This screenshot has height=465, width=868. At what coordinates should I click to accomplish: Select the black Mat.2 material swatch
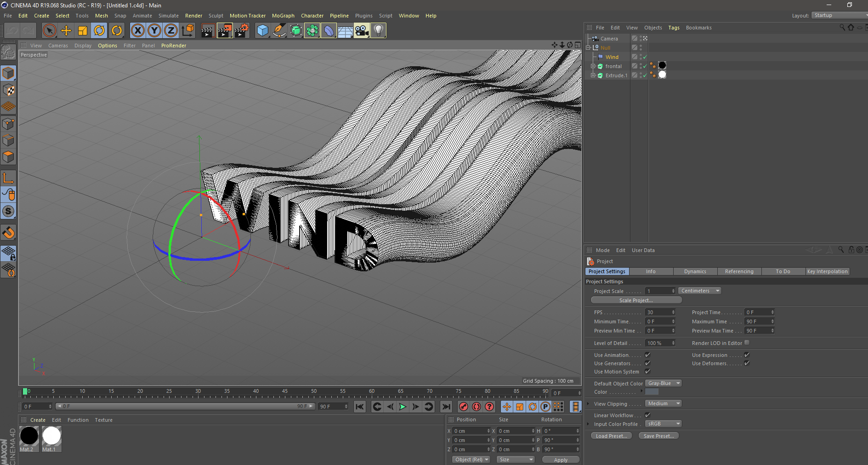tap(29, 436)
